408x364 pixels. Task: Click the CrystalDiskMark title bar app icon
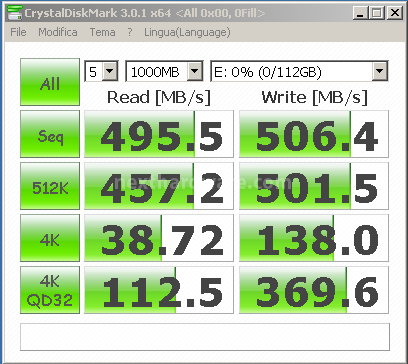(15, 13)
